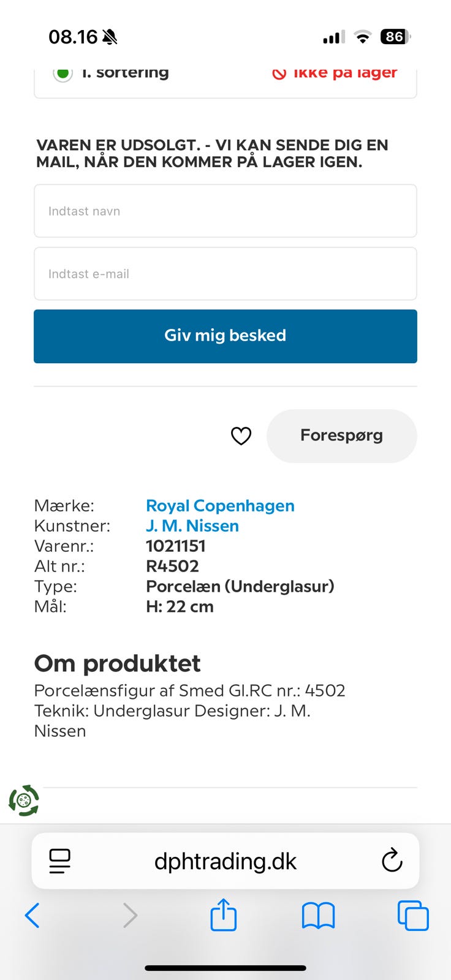Open the Safari share sheet icon
Screen dimensions: 451x980
pyautogui.click(x=224, y=915)
